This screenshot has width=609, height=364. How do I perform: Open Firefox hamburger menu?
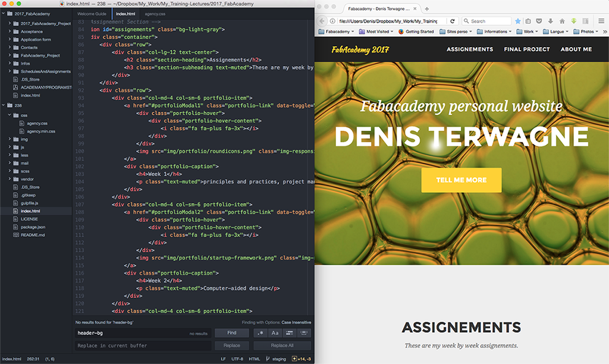(x=601, y=21)
